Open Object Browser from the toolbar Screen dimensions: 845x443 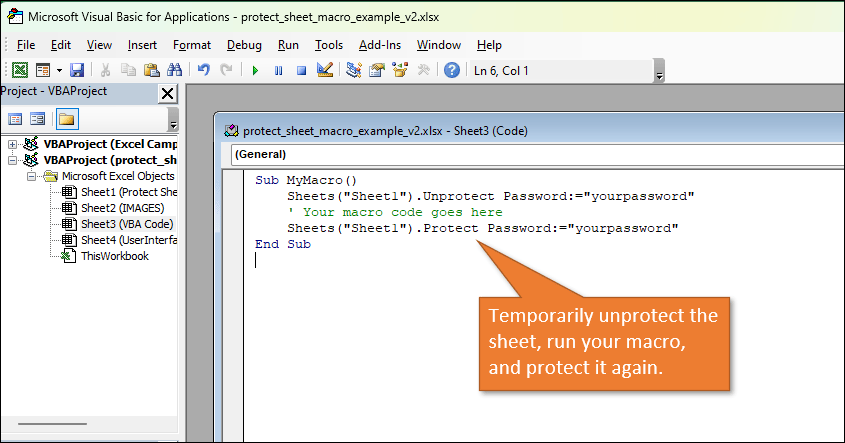pyautogui.click(x=401, y=70)
